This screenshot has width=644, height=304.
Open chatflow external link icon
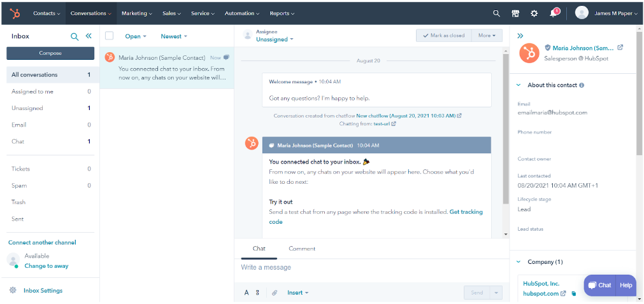point(459,116)
